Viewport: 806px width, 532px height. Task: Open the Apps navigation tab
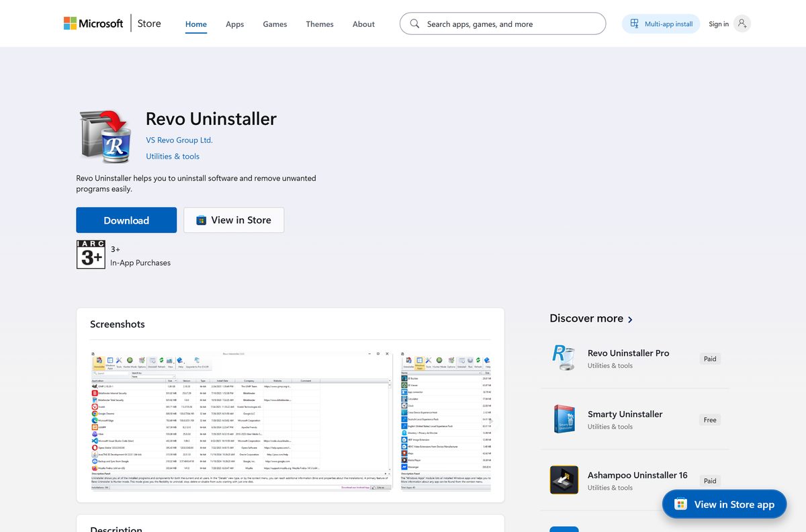point(235,24)
